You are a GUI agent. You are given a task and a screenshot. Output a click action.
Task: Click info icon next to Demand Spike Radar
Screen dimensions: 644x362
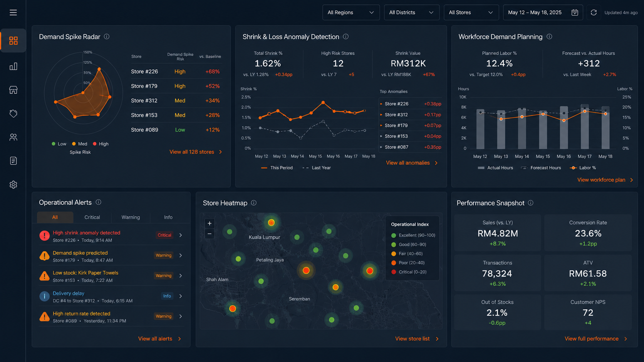point(107,37)
